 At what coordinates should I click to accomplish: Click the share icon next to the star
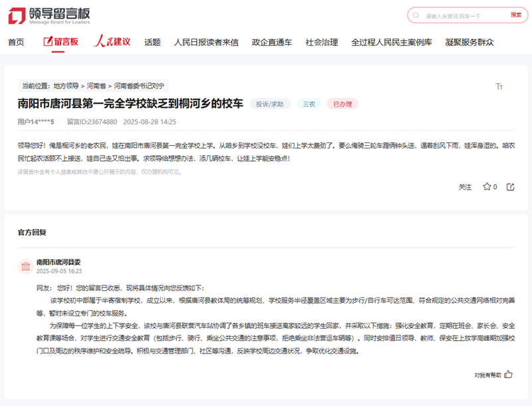click(509, 187)
